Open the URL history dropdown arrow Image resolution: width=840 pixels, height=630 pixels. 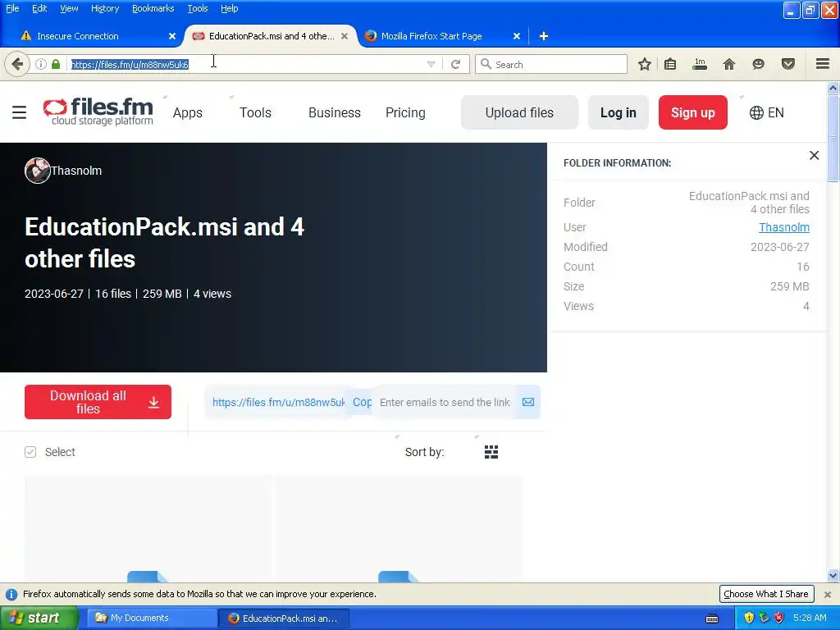(x=431, y=64)
